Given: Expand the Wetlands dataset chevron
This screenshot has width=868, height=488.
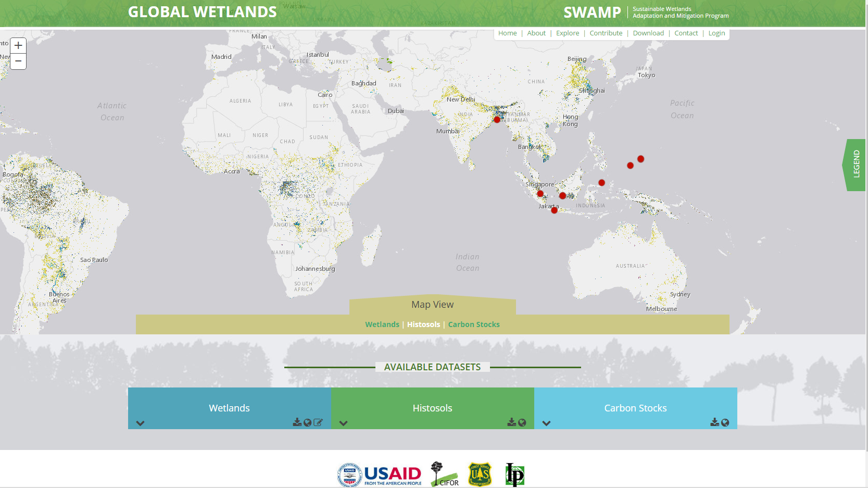Looking at the screenshot, I should coord(140,423).
